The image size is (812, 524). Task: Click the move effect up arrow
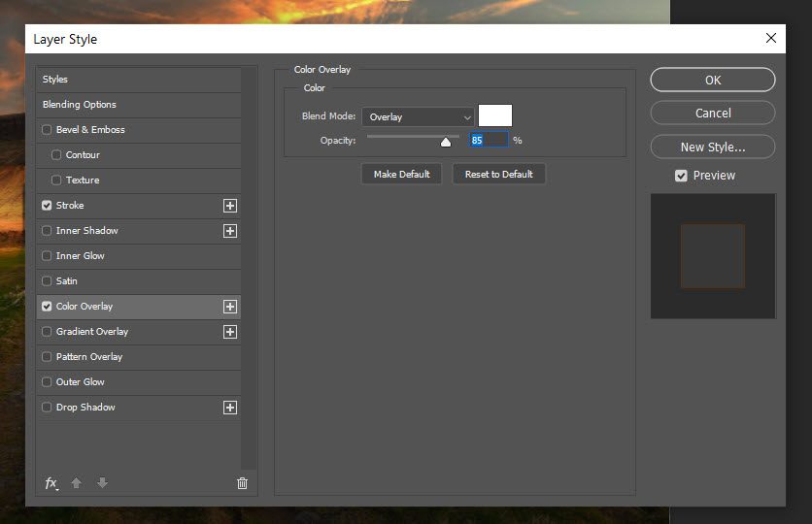click(77, 483)
